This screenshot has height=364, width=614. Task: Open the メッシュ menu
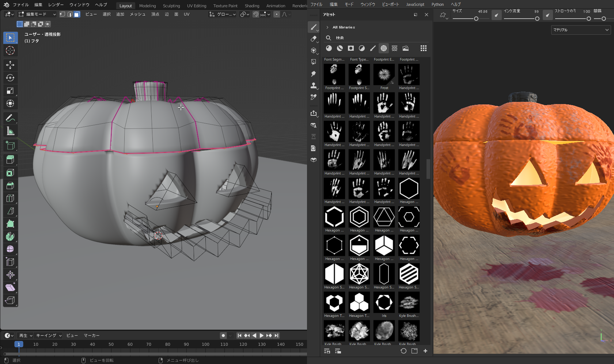point(137,14)
